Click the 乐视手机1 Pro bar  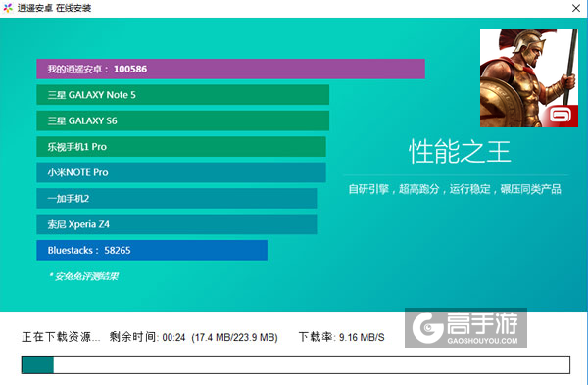coord(181,147)
